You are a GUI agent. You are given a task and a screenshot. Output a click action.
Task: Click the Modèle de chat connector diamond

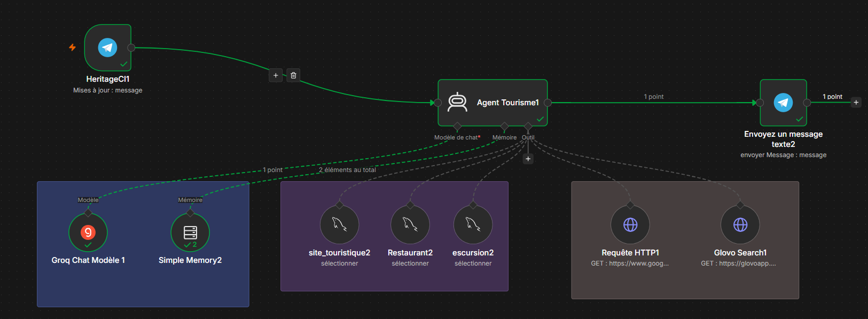click(457, 127)
